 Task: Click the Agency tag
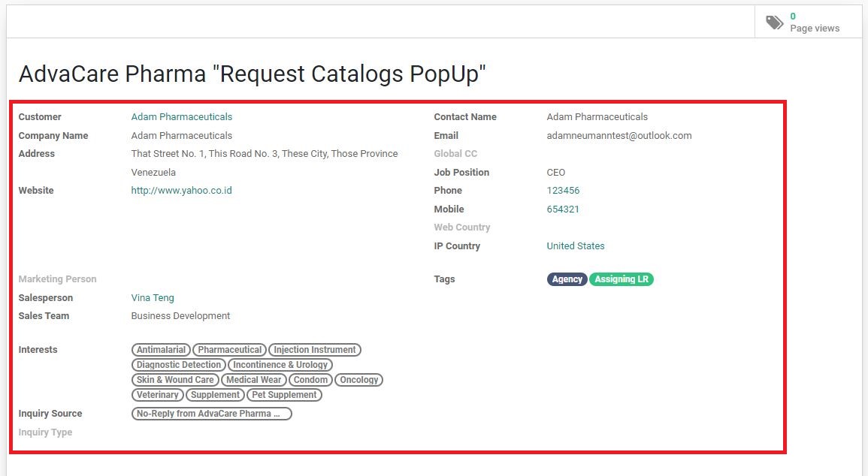coord(567,279)
